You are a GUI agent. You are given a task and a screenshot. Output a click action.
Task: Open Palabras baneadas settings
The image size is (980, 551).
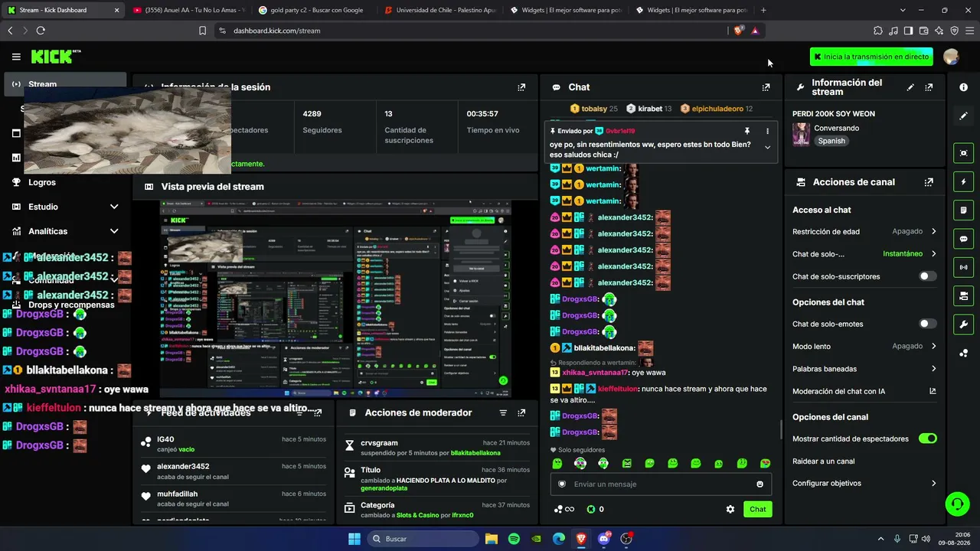pyautogui.click(x=864, y=369)
